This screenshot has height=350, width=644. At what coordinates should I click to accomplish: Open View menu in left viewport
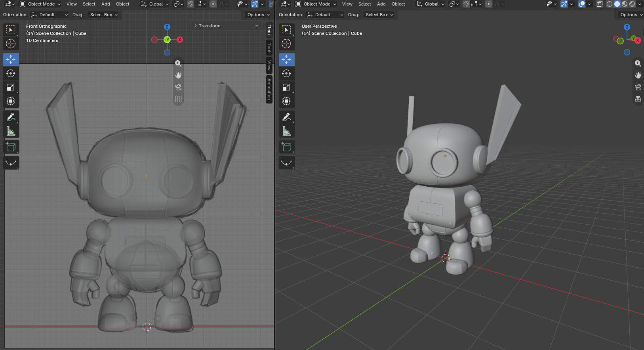(x=72, y=4)
